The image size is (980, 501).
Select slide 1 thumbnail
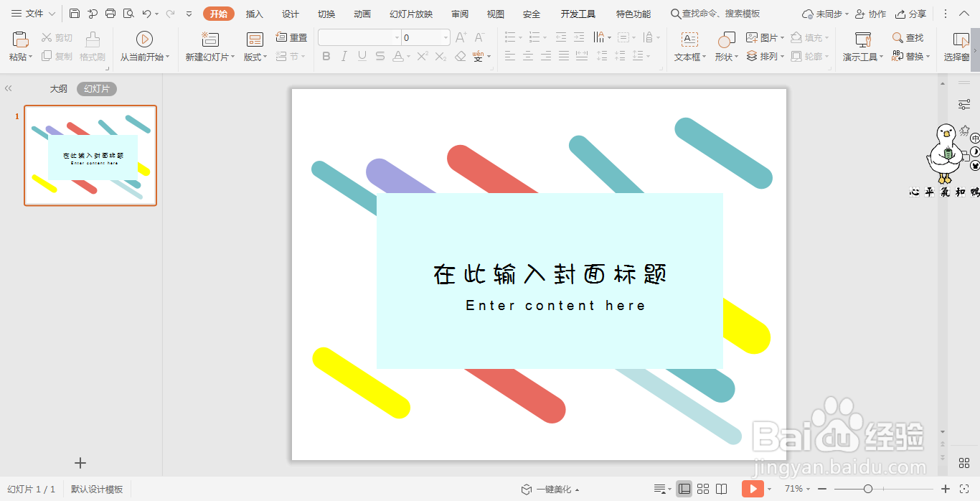coord(90,156)
